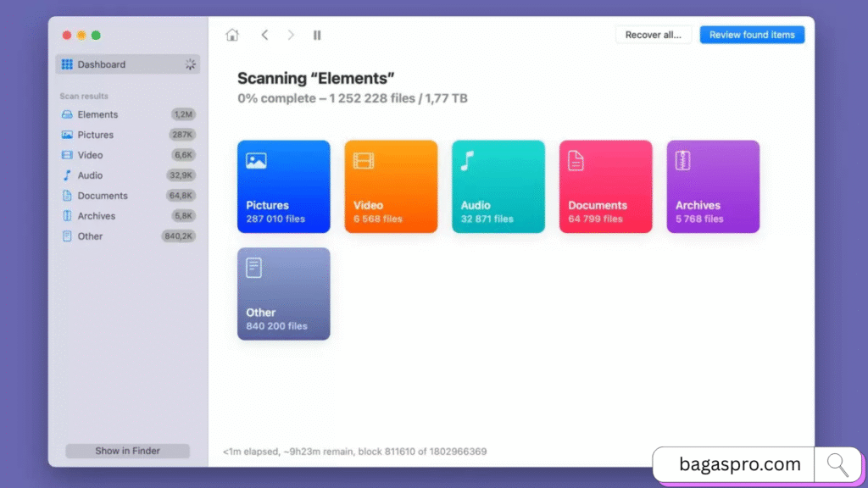Image resolution: width=868 pixels, height=488 pixels.
Task: Open the teal Audio tile
Action: click(x=498, y=186)
